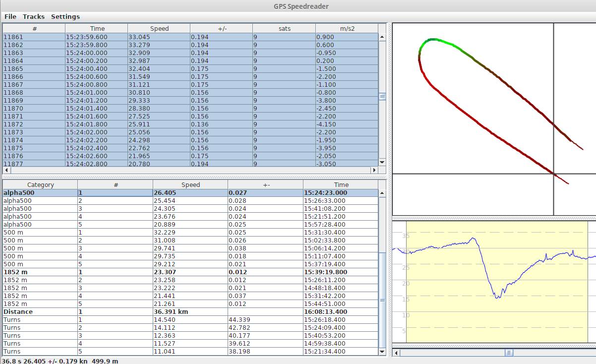Screen dimensions: 596x364
Task: Click the speed graph horizontal scrollbar thumb
Action: pyautogui.click(x=509, y=353)
